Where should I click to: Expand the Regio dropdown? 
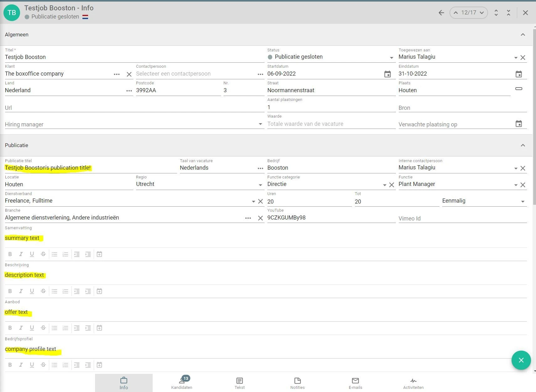(260, 185)
